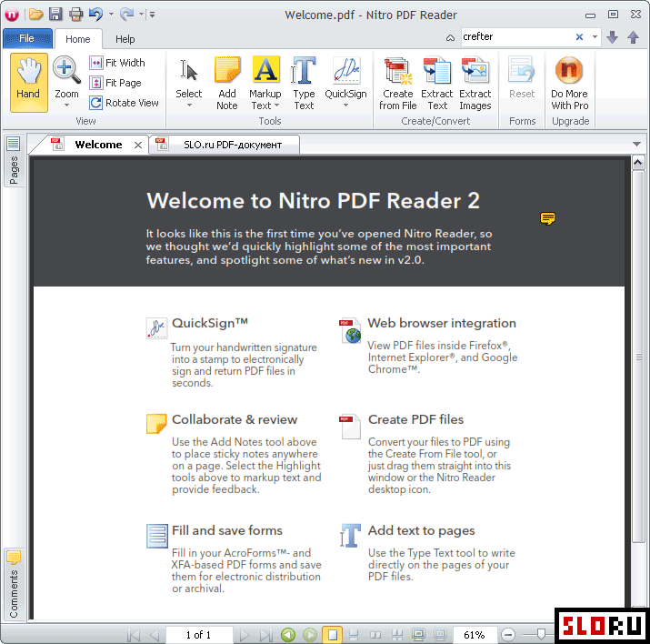Image resolution: width=650 pixels, height=644 pixels.
Task: Click Create from File
Action: tap(397, 83)
